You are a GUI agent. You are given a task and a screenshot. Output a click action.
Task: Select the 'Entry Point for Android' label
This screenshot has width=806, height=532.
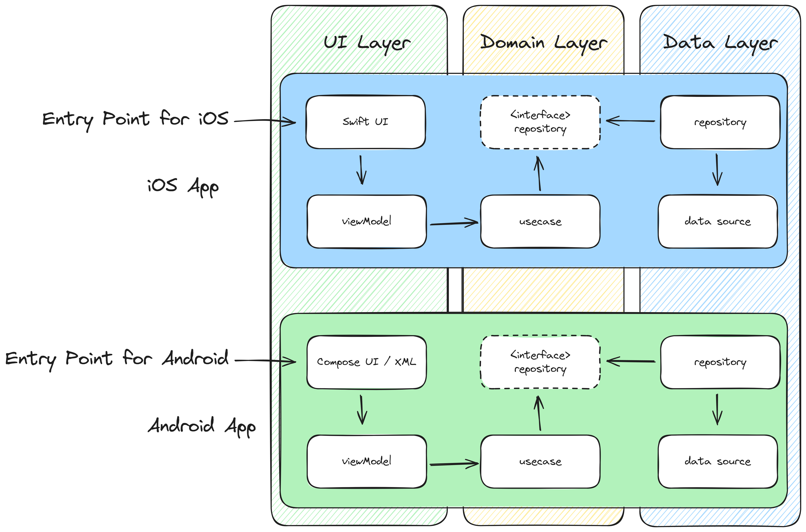pos(117,360)
